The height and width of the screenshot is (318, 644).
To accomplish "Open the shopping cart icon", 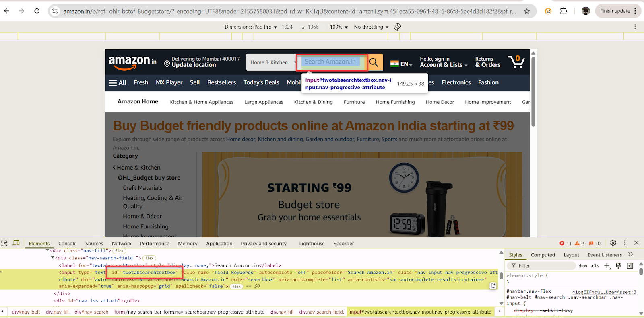I will [x=516, y=62].
